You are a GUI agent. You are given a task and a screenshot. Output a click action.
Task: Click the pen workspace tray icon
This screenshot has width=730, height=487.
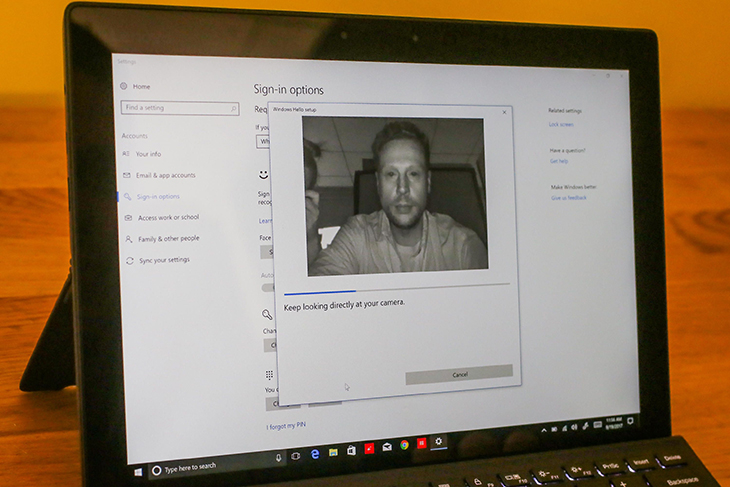586,426
